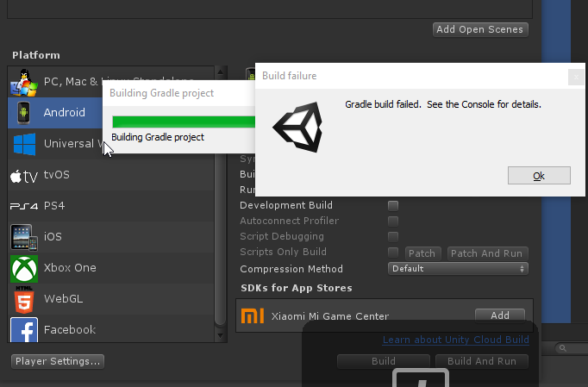Image resolution: width=588 pixels, height=387 pixels.
Task: Click the Build And Run button
Action: (x=482, y=361)
